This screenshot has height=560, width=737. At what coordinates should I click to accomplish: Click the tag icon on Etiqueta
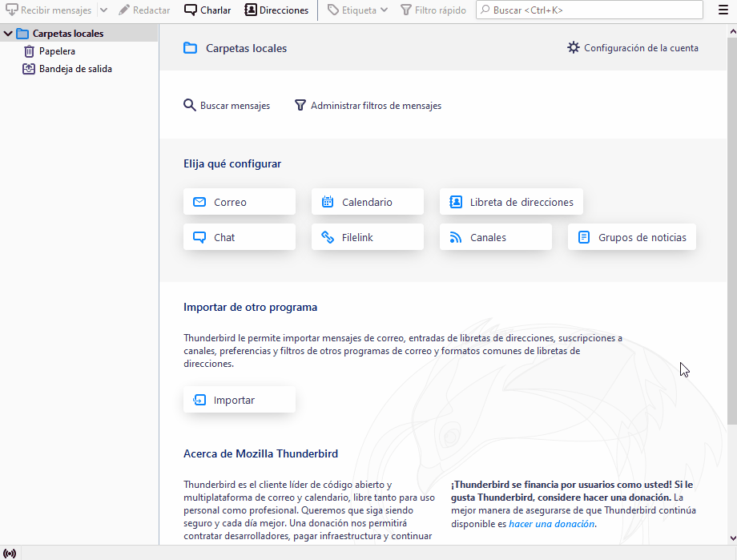[x=332, y=10]
